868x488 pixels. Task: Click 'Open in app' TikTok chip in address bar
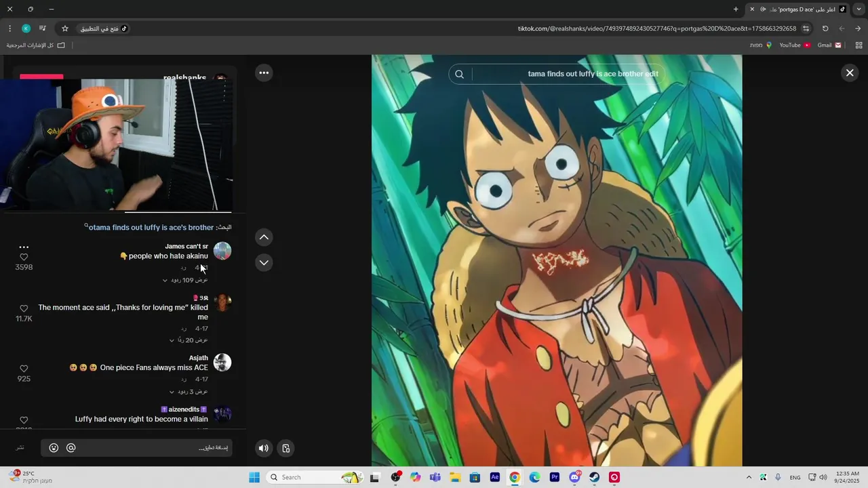point(104,28)
